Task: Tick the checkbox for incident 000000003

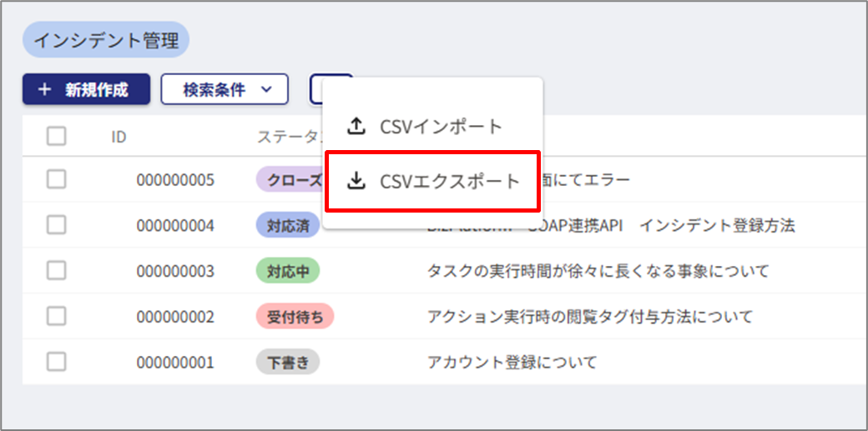Action: tap(57, 271)
